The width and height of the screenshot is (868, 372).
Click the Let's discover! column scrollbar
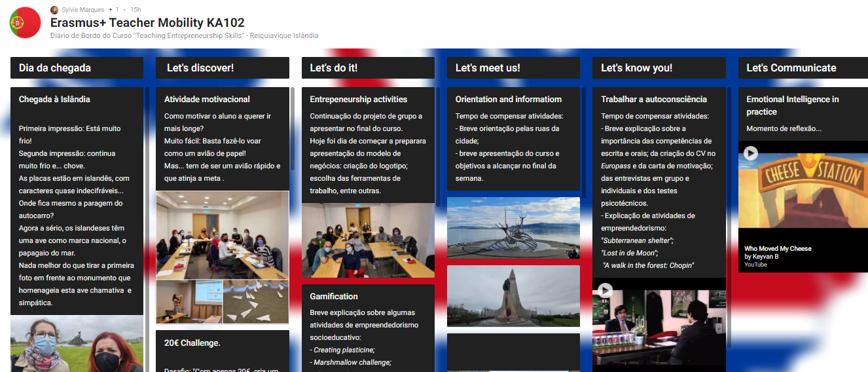click(x=292, y=128)
